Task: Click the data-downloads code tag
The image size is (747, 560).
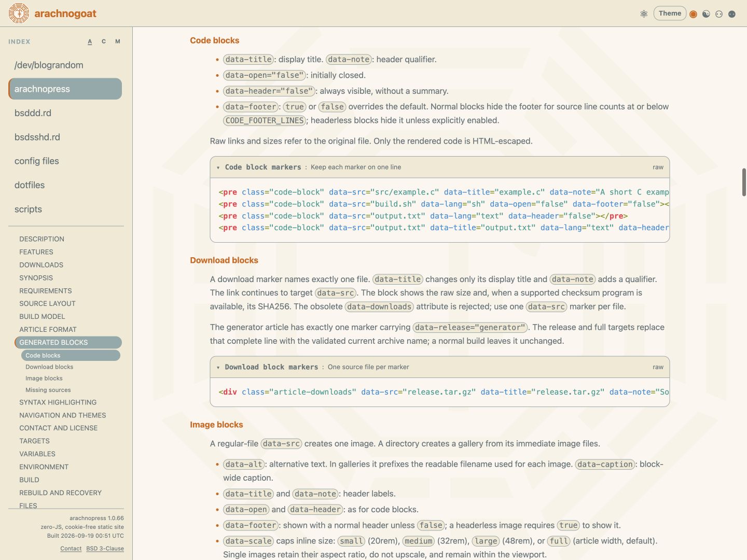Action: point(379,306)
